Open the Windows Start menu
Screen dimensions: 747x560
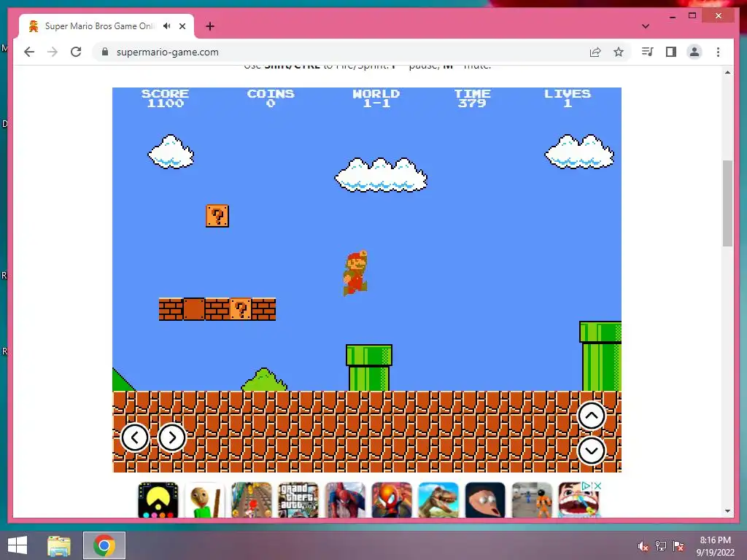point(18,545)
